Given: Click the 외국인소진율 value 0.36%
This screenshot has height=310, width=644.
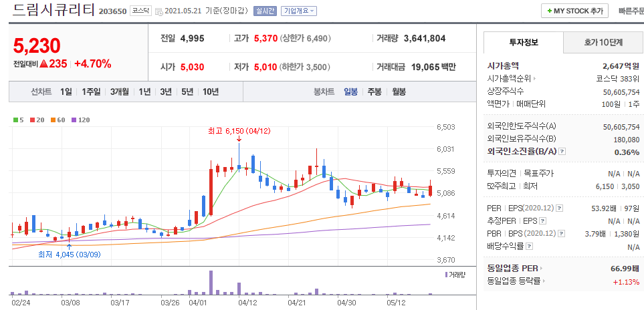Looking at the screenshot, I should point(627,152).
